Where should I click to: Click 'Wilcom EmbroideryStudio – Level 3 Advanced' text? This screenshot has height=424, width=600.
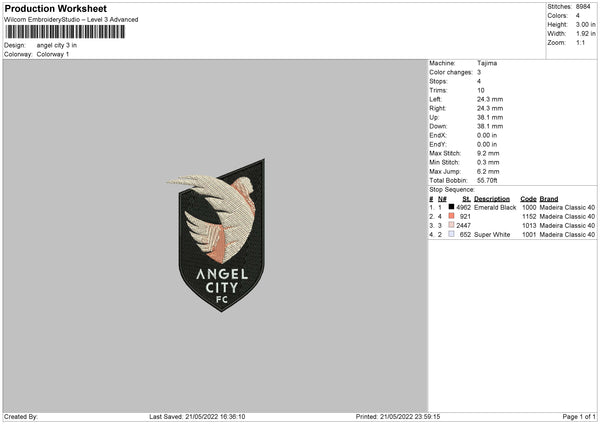tap(71, 20)
